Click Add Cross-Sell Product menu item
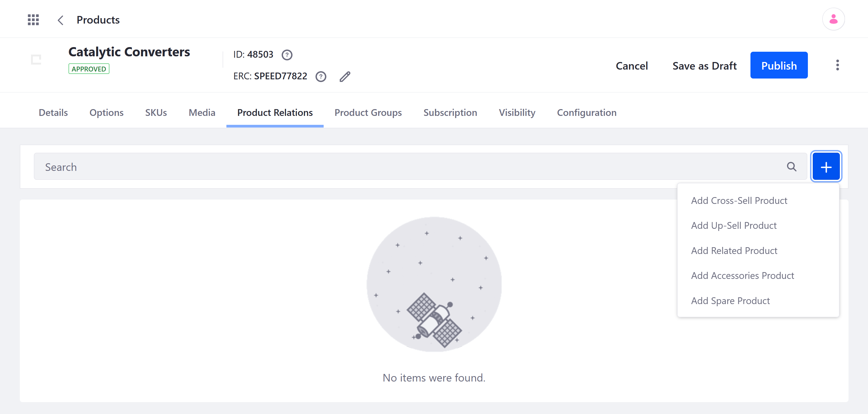 pos(740,200)
